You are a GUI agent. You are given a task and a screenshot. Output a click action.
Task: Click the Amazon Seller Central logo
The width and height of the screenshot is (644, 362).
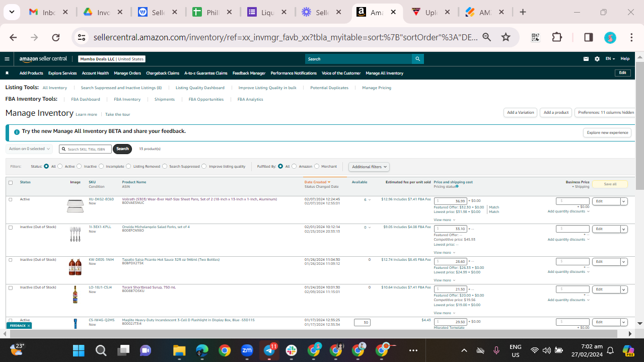[43, 59]
